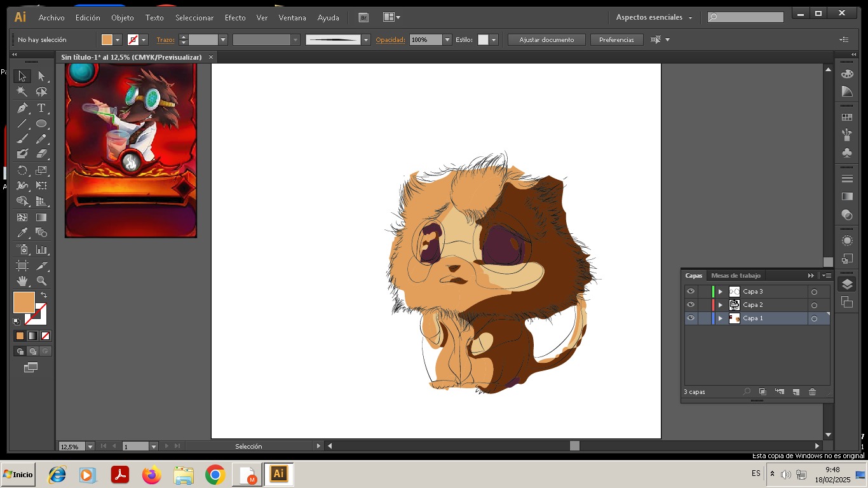Open the Ventana menu
This screenshot has height=488, width=868.
click(292, 18)
